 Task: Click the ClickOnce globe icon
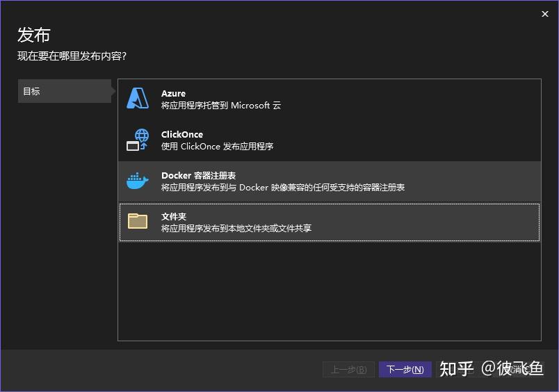pyautogui.click(x=138, y=140)
